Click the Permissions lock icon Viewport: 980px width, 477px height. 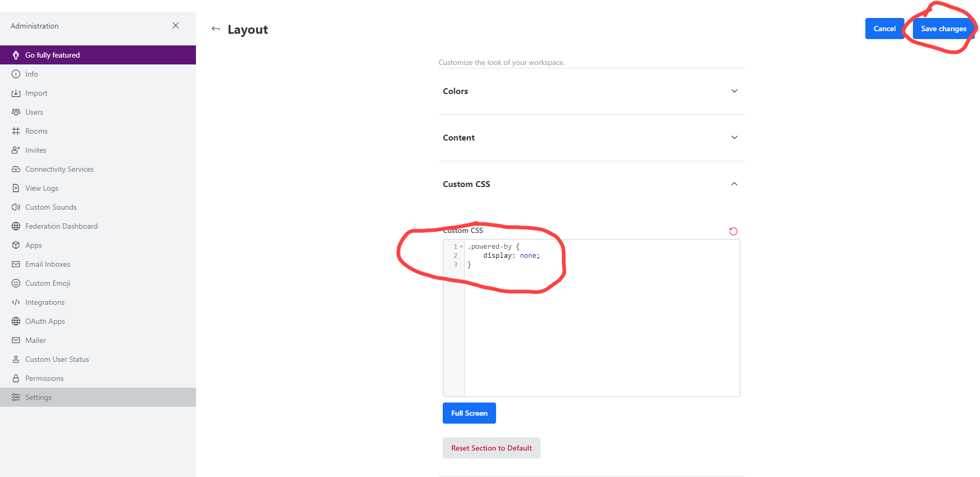[16, 378]
